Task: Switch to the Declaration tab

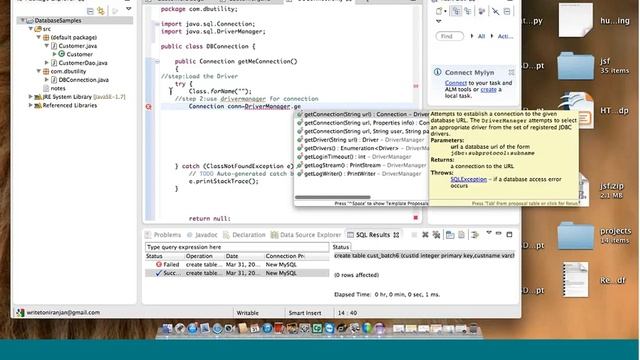Action: click(244, 235)
